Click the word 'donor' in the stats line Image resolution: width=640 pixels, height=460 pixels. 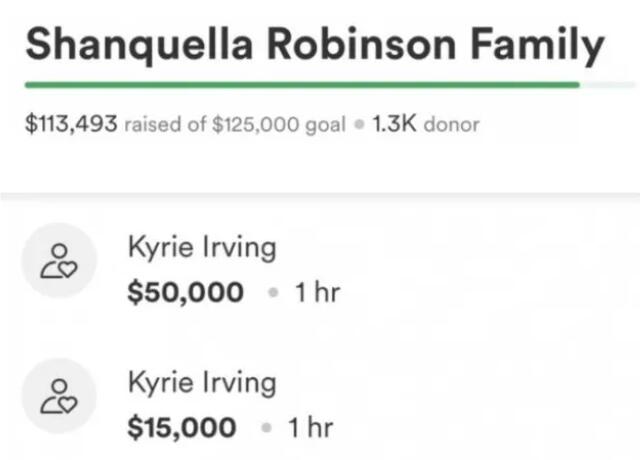pyautogui.click(x=452, y=125)
